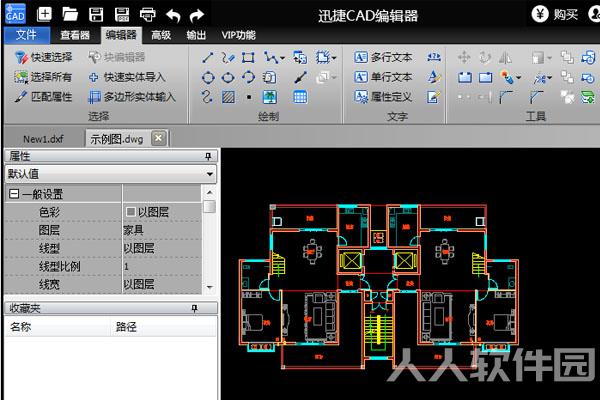Image resolution: width=600 pixels, height=400 pixels.
Task: Click 匹配属性 button
Action: (x=43, y=97)
